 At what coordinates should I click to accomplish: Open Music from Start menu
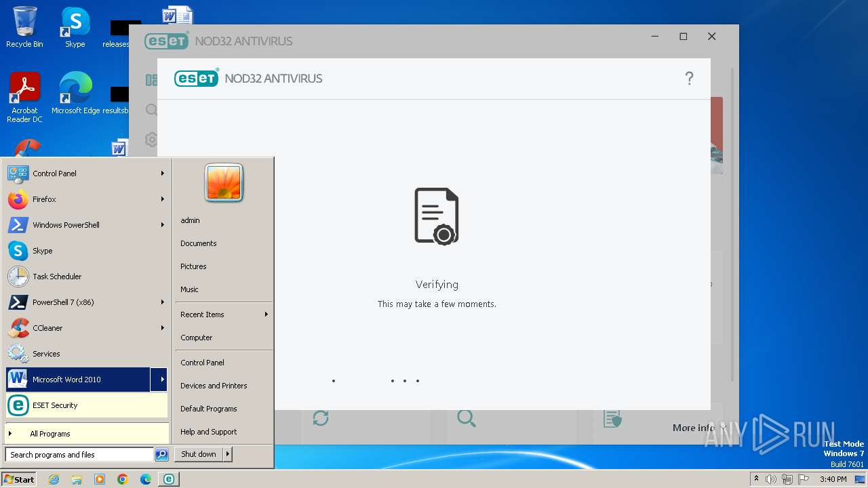click(x=224, y=289)
